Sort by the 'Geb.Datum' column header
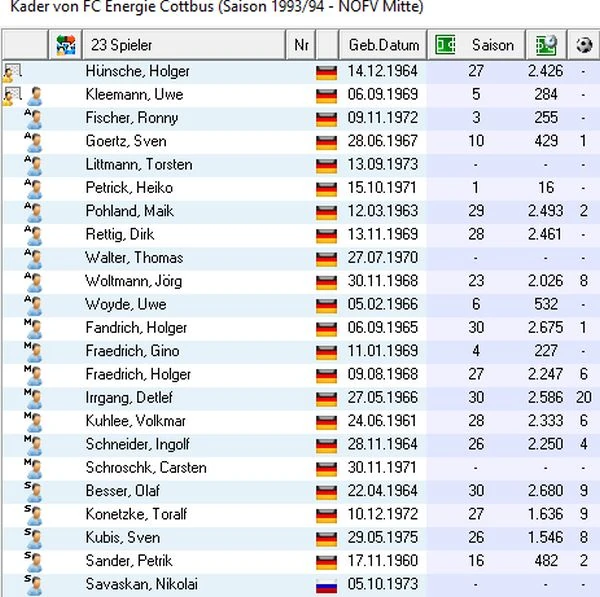This screenshot has width=600, height=597. 383,45
